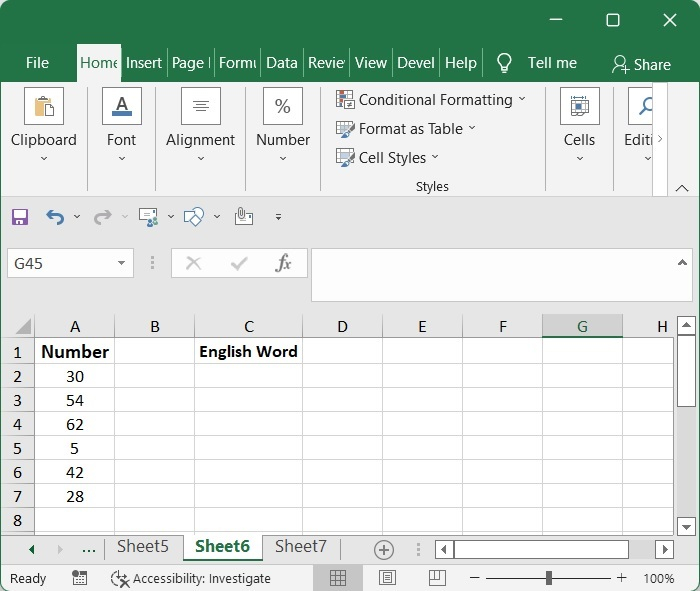This screenshot has height=591, width=700.
Task: Switch to Page Break Preview
Action: (x=436, y=578)
